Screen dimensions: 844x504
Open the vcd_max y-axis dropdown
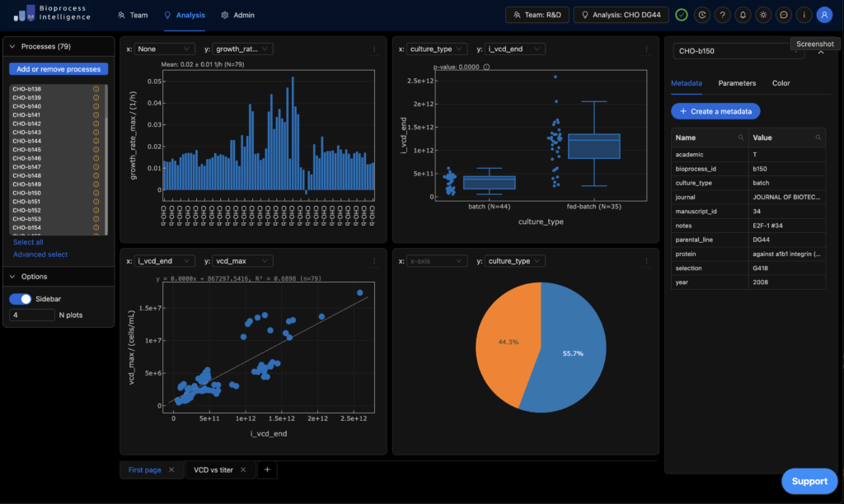tap(243, 261)
